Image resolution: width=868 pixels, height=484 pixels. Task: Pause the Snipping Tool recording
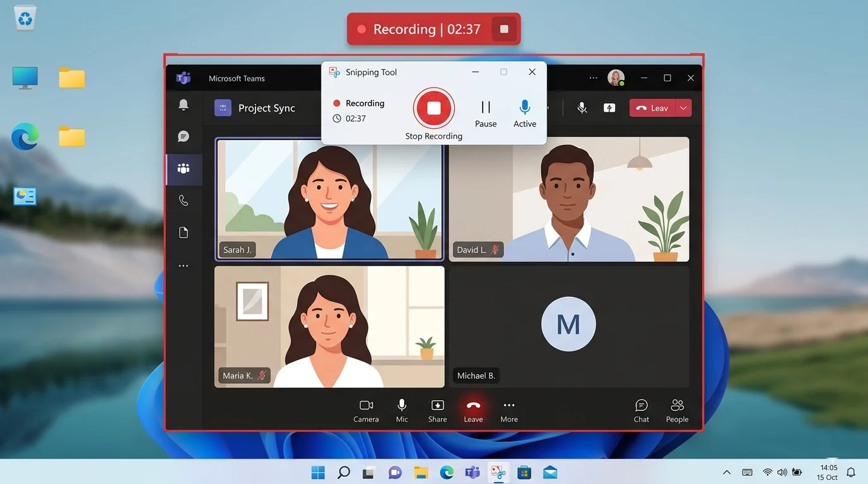(485, 108)
